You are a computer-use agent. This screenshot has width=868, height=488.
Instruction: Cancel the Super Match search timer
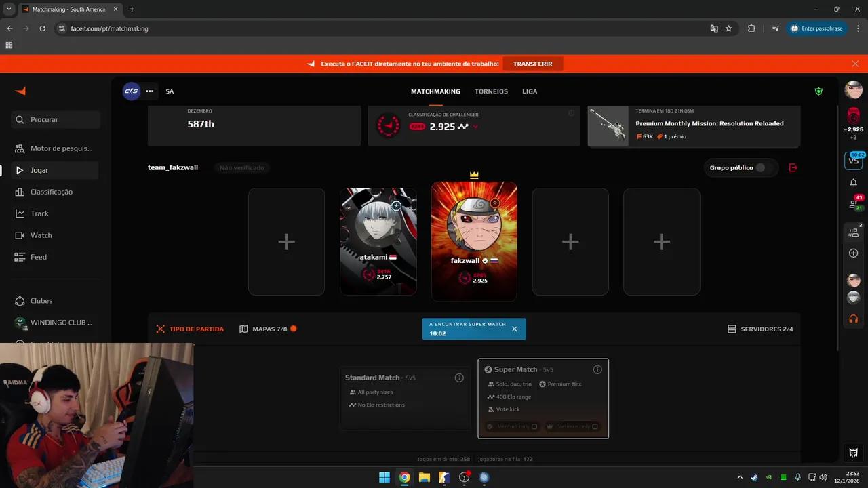(514, 329)
